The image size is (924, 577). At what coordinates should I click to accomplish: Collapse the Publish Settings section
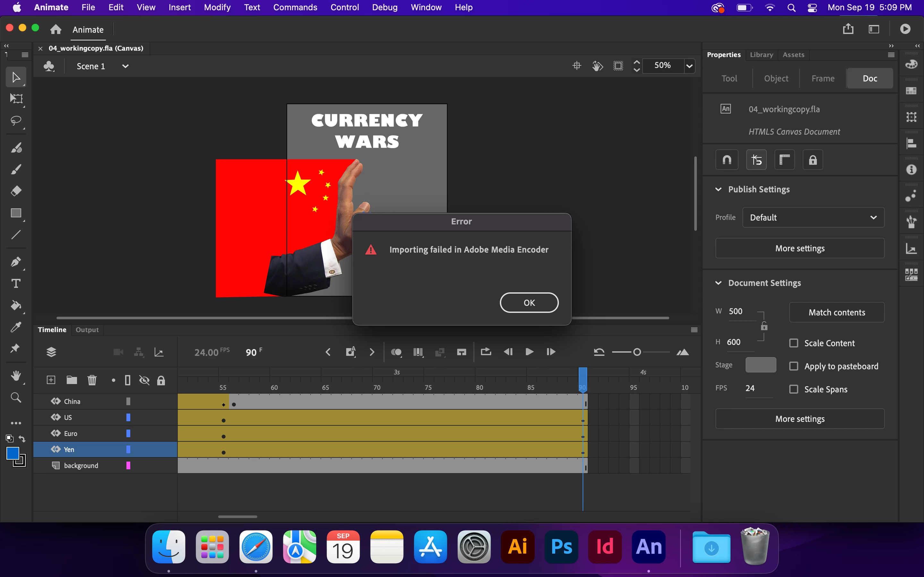tap(718, 189)
